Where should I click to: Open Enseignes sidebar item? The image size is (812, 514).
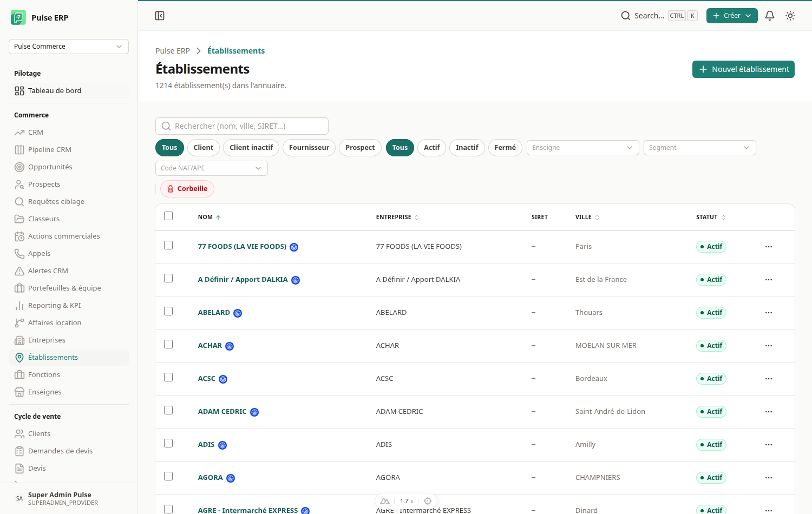coord(69,392)
